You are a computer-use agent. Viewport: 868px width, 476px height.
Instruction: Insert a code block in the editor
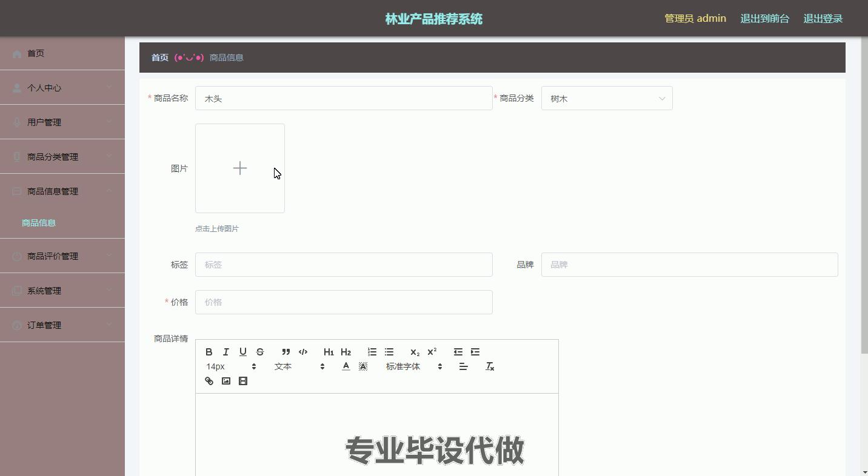(303, 352)
